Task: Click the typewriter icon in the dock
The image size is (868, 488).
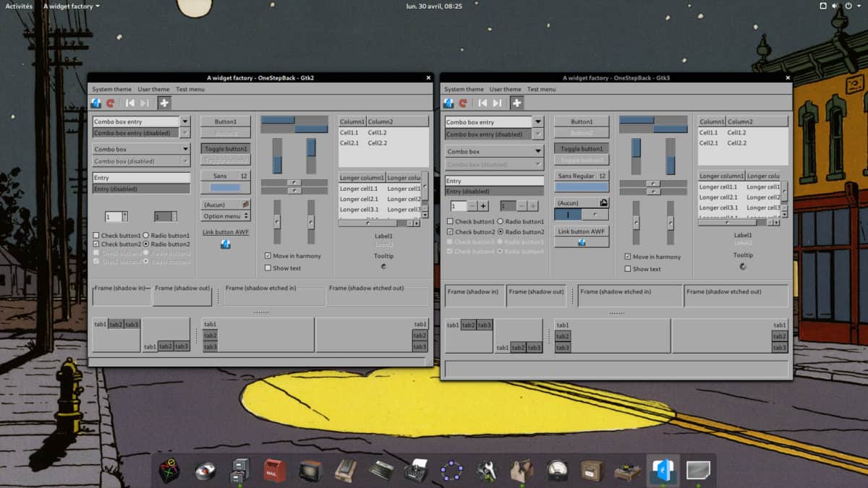Action: [x=414, y=471]
